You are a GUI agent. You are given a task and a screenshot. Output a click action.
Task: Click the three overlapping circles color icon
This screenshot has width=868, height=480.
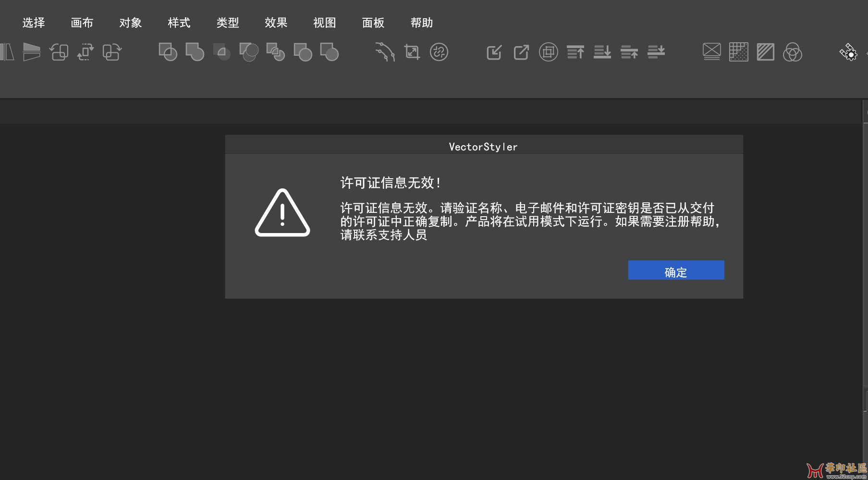point(793,52)
